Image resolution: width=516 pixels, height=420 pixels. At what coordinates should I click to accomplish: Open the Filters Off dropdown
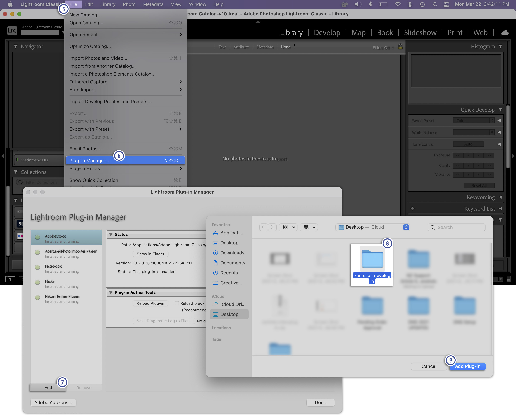click(x=383, y=48)
